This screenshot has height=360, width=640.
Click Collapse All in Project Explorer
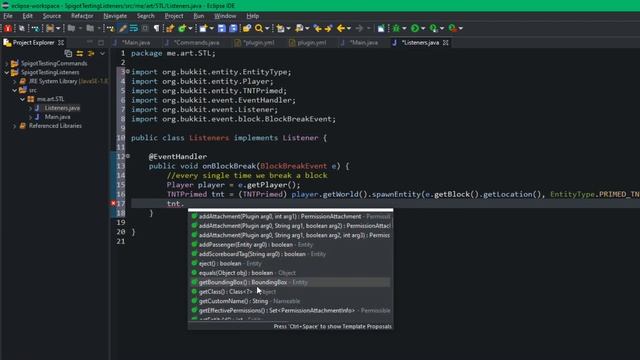pos(68,53)
